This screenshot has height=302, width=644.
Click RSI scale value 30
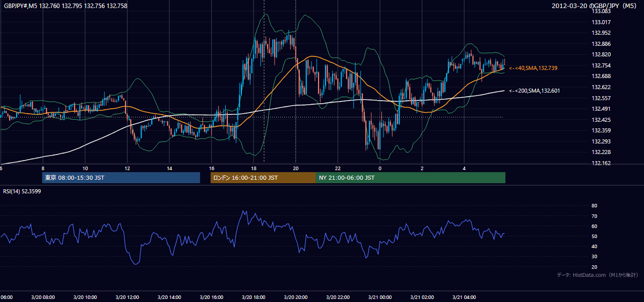[x=594, y=257]
